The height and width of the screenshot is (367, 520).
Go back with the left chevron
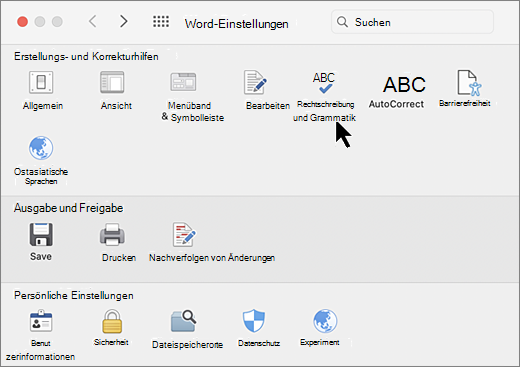[x=93, y=22]
